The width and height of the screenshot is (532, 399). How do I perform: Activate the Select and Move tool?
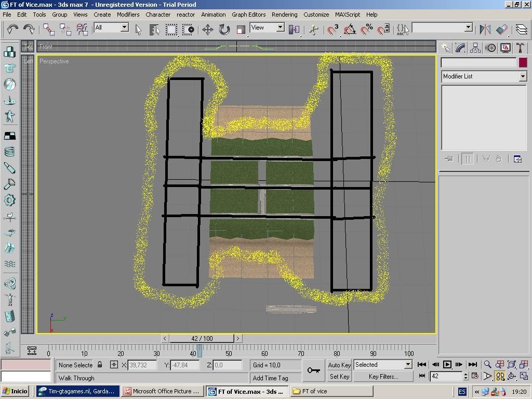[x=208, y=30]
